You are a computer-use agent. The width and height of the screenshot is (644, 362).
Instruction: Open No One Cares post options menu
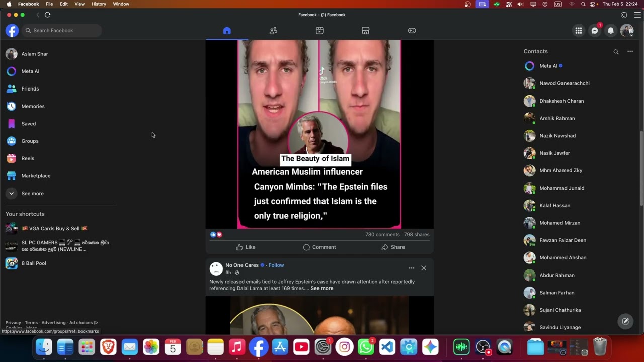412,268
